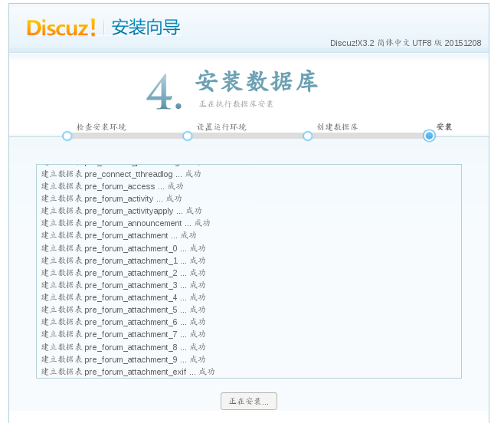The height and width of the screenshot is (423, 504).
Task: Click the pre_forum_attachment_exif log line
Action: click(128, 372)
